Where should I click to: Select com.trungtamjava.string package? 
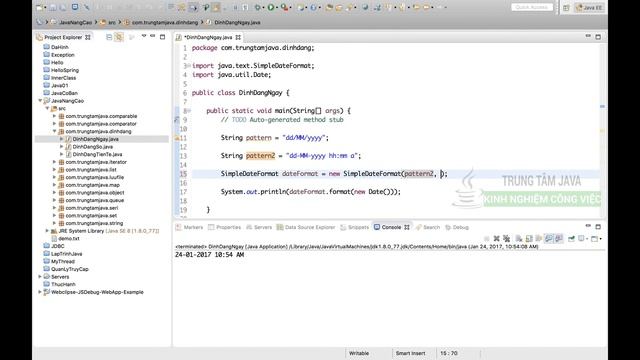(94, 223)
